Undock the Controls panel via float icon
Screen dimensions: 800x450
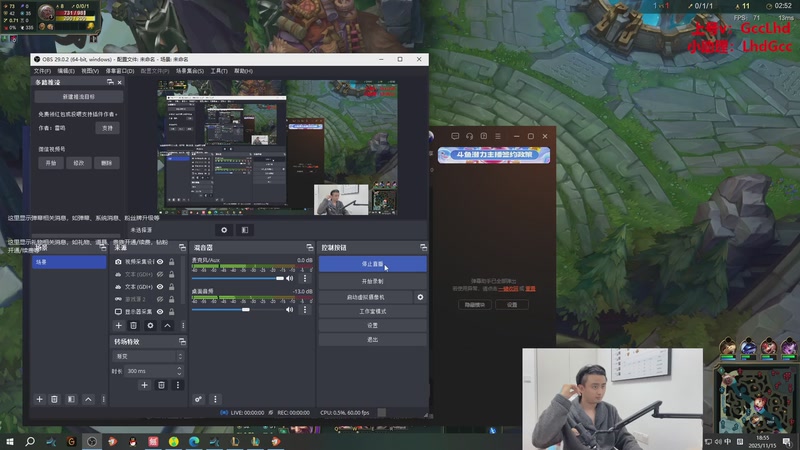(x=423, y=247)
